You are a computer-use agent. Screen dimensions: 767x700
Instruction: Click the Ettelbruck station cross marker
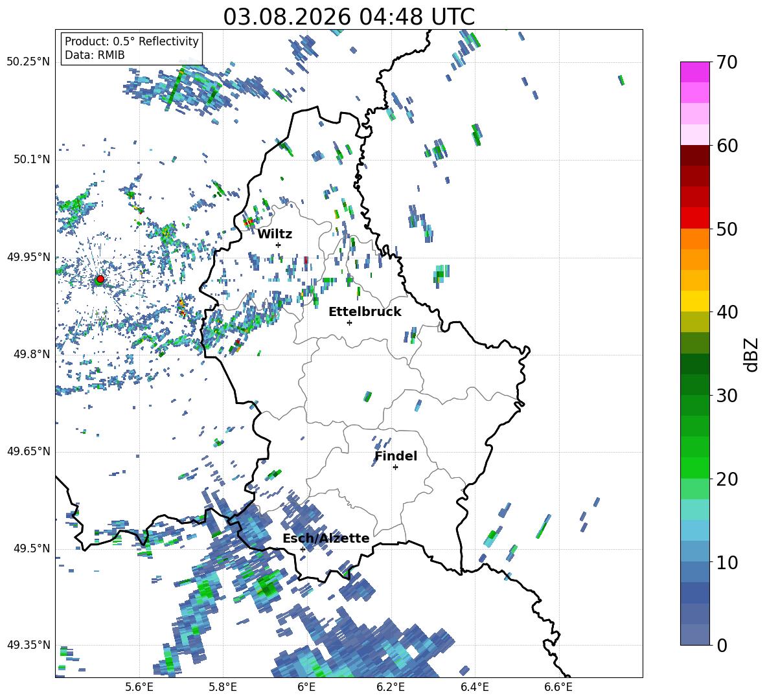pos(349,322)
